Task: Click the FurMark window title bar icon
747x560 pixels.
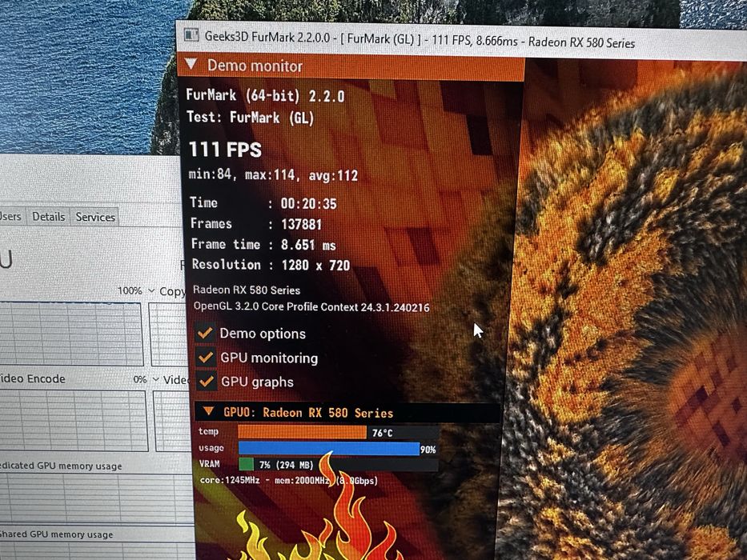Action: [191, 34]
